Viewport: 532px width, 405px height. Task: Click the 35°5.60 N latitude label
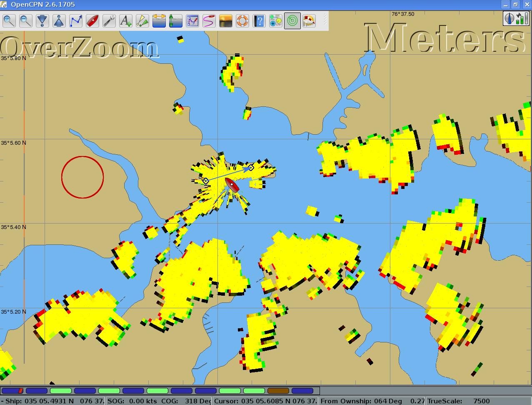coord(13,143)
